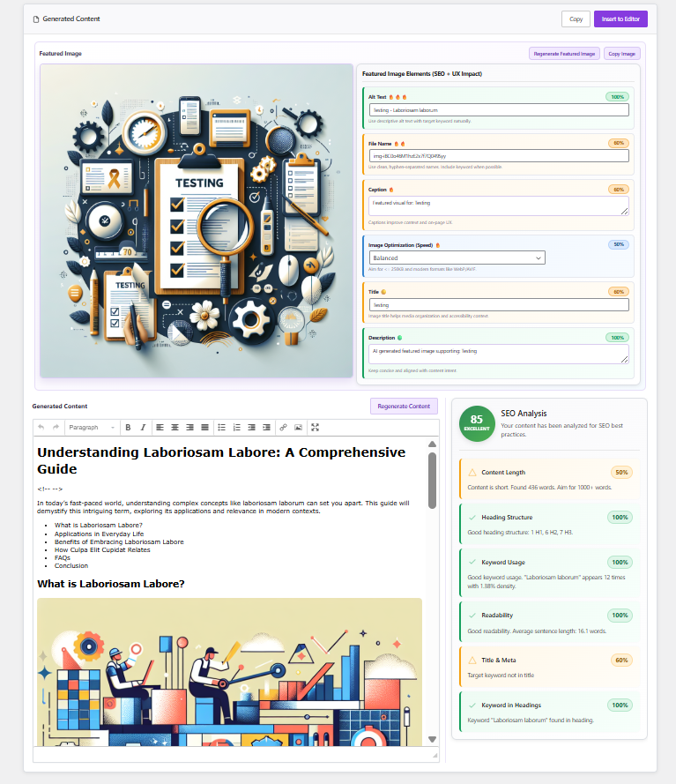Click the Caption text area
676x784 pixels.
click(x=499, y=206)
